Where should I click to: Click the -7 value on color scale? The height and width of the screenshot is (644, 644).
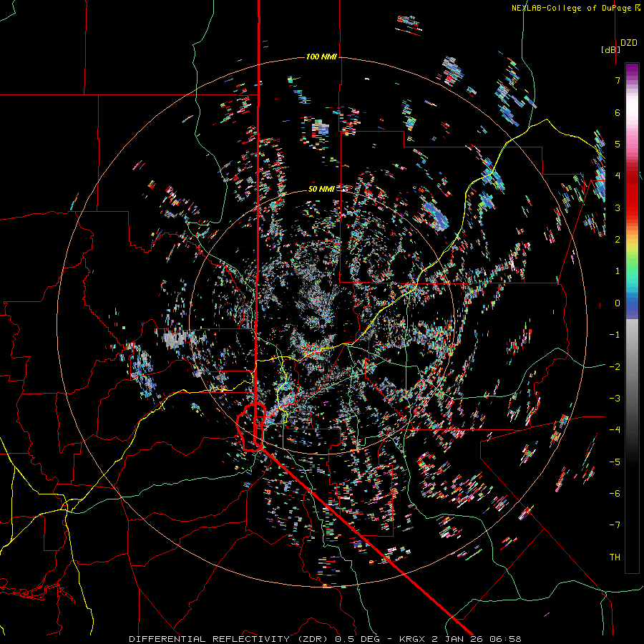coord(615,525)
